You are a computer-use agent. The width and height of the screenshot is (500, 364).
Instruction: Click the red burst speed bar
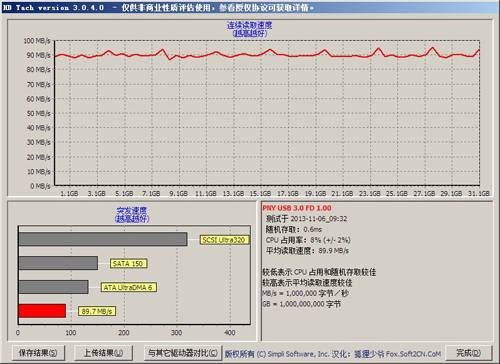click(x=42, y=311)
